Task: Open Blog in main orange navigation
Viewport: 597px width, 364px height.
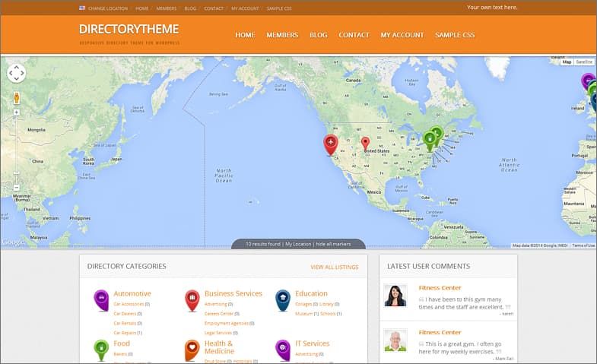Action: 319,35
